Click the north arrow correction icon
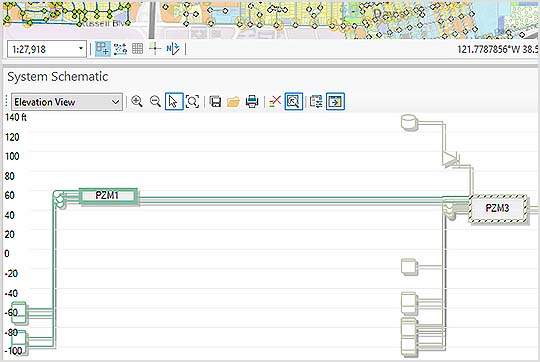Viewport: 540px width, 362px height. [x=173, y=49]
